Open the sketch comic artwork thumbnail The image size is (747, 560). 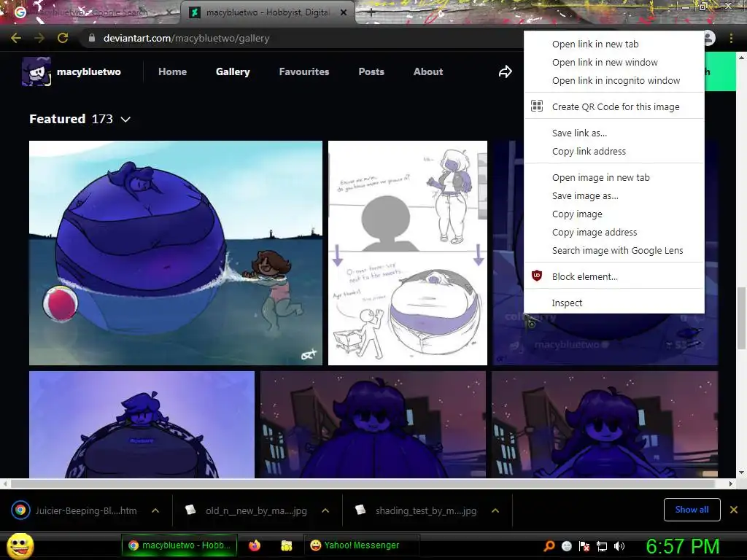click(x=408, y=253)
